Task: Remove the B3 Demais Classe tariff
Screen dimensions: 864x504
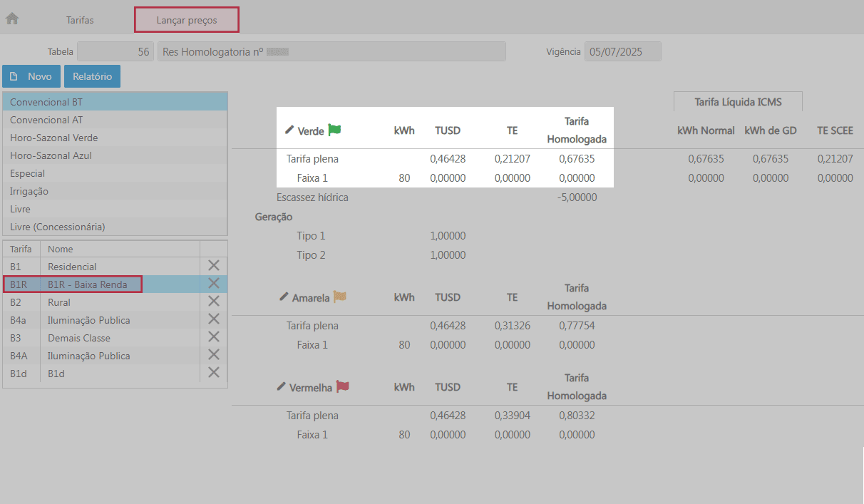Action: (x=213, y=337)
